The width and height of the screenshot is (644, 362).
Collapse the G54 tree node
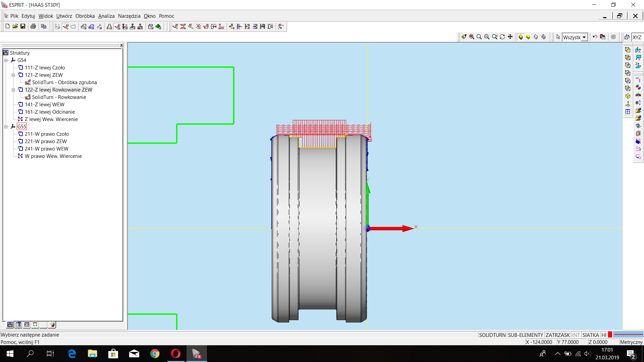pos(6,60)
